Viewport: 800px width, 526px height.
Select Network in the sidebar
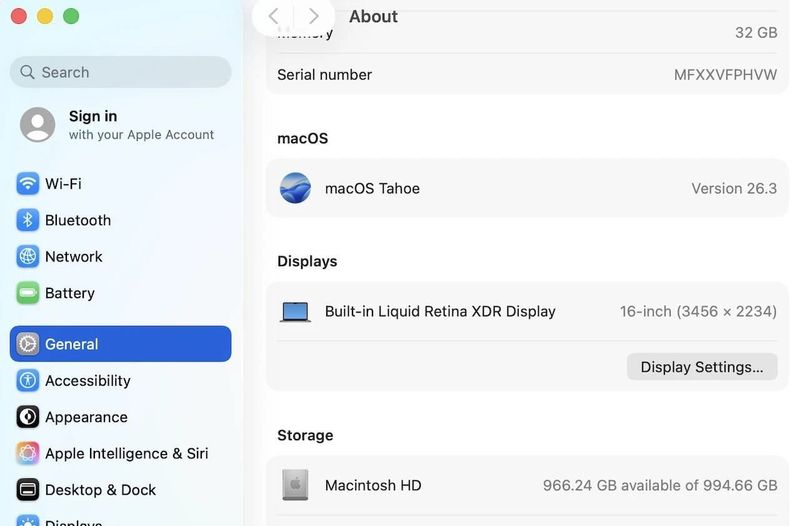coord(120,257)
